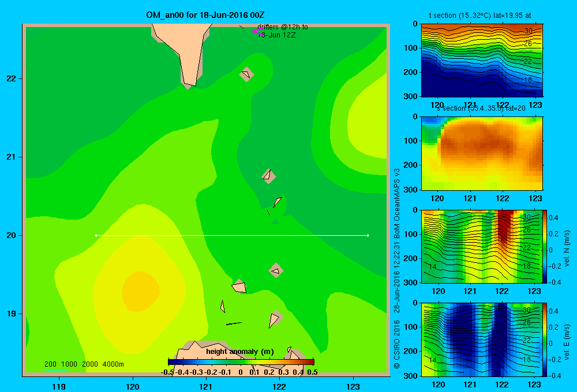This screenshot has width=577, height=392.
Task: Click the left endpoint of the white section line
Action: [96, 235]
